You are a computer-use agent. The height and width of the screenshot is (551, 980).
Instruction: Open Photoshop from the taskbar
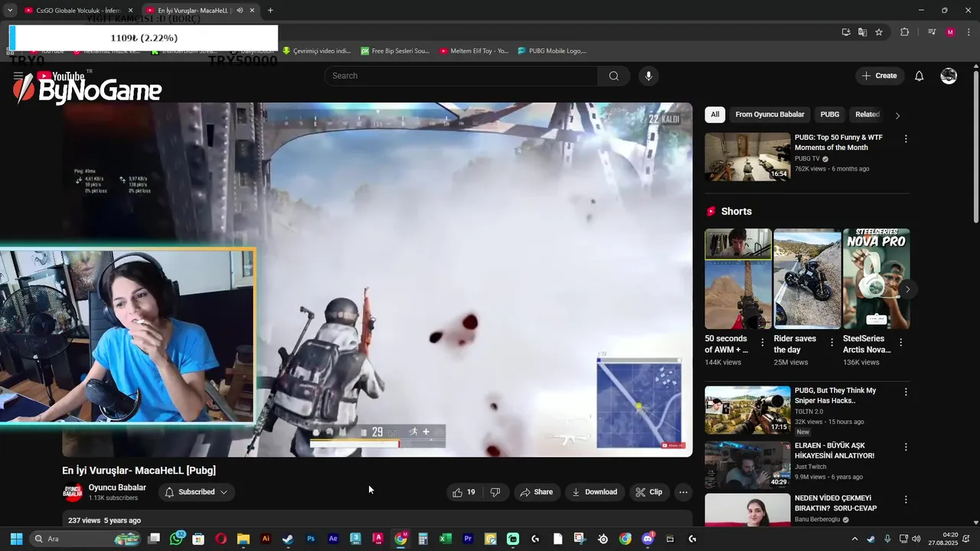tap(311, 539)
